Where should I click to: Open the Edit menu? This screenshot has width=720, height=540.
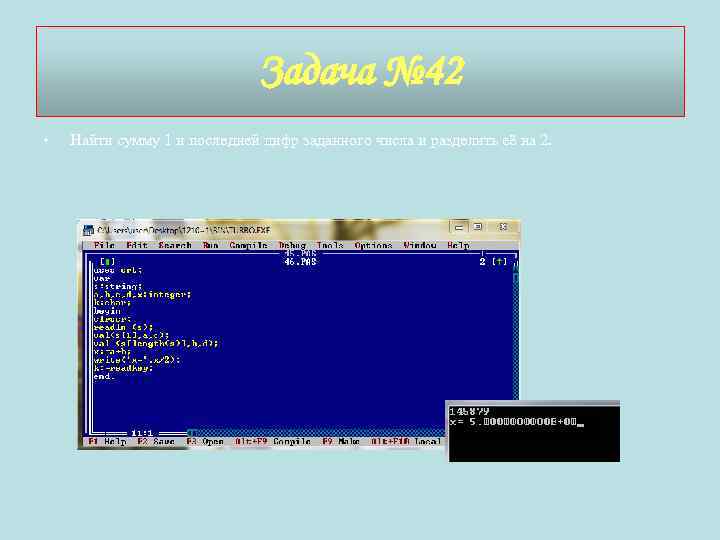click(x=137, y=245)
